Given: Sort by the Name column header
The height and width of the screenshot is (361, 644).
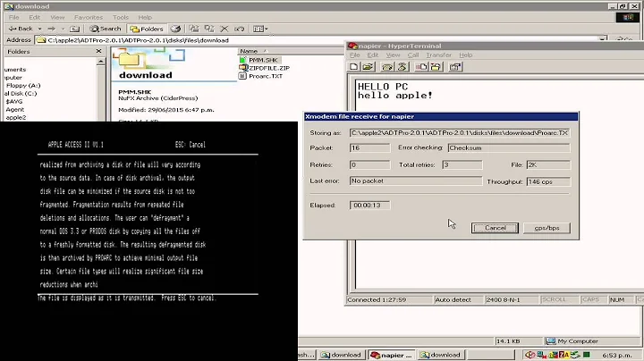Looking at the screenshot, I should 249,51.
